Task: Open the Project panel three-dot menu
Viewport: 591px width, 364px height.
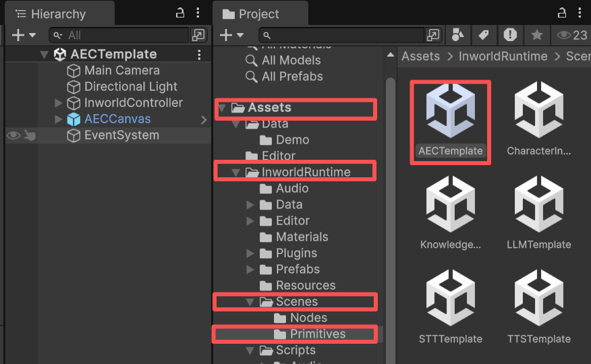Action: (x=580, y=13)
